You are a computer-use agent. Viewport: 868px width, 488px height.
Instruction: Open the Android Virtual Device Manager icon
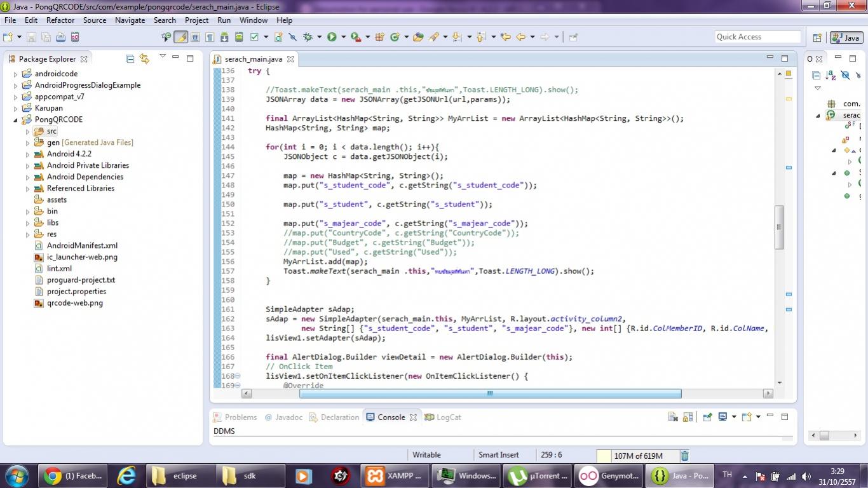[x=239, y=37]
